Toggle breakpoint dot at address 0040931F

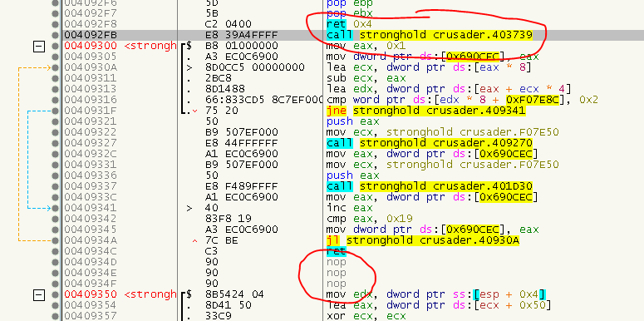(x=55, y=111)
